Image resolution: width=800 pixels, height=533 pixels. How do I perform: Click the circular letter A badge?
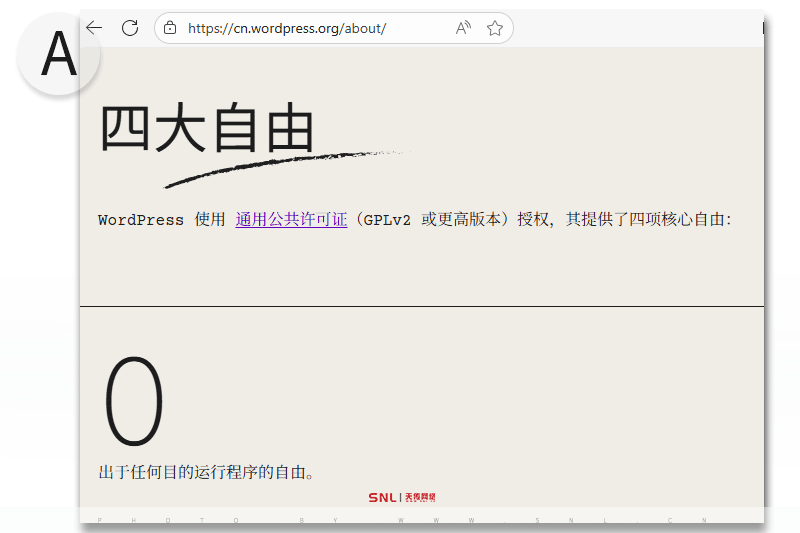pyautogui.click(x=58, y=56)
